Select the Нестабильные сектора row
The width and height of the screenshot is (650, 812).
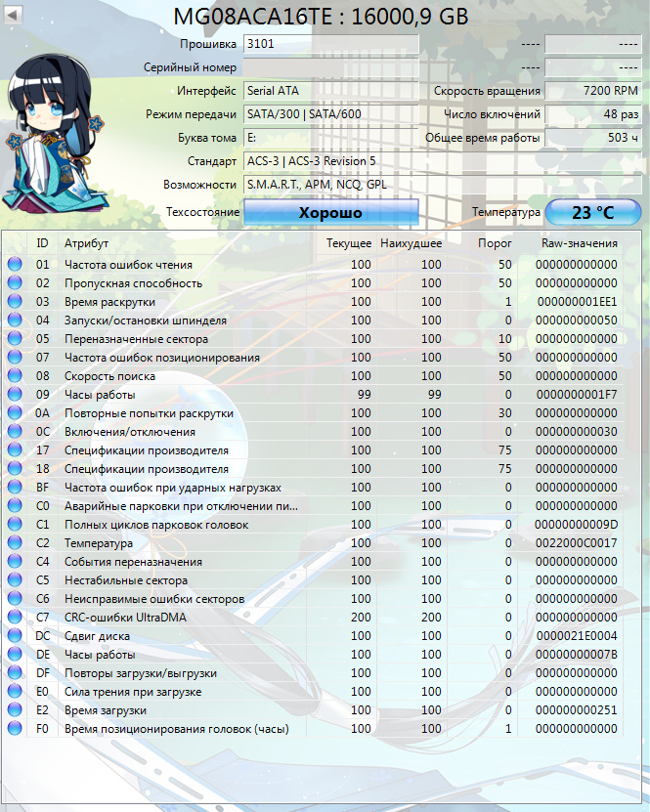click(x=313, y=580)
